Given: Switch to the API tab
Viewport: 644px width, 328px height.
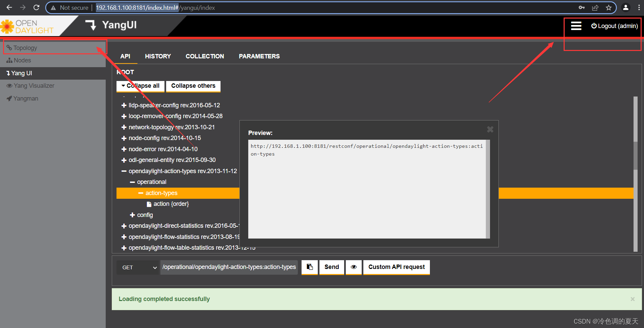Looking at the screenshot, I should tap(125, 56).
